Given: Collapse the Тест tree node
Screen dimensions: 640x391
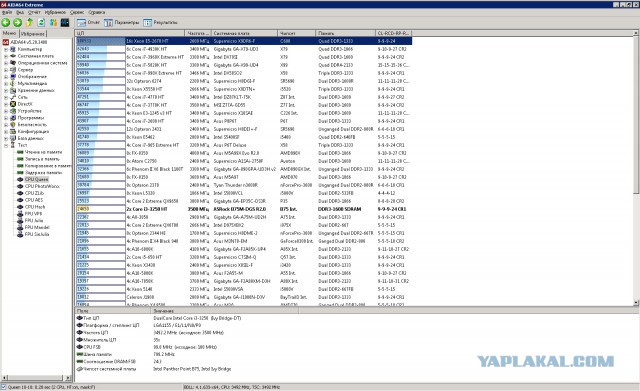Looking at the screenshot, I should (6, 145).
